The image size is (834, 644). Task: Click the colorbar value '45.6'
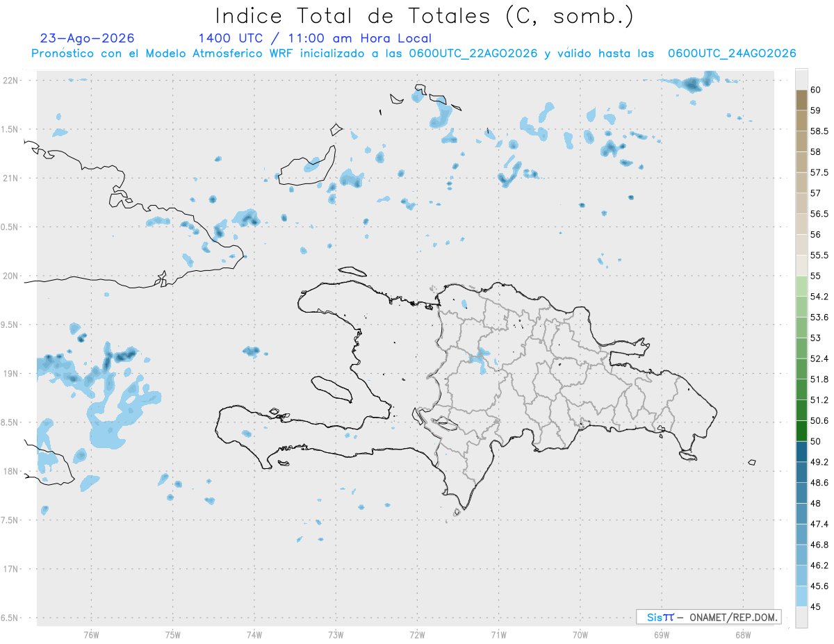coord(819,586)
